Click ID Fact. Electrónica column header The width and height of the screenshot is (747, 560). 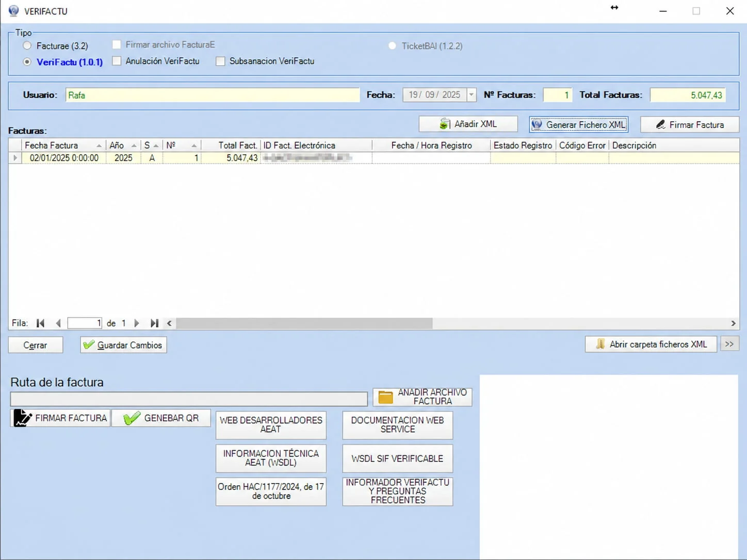[316, 145]
